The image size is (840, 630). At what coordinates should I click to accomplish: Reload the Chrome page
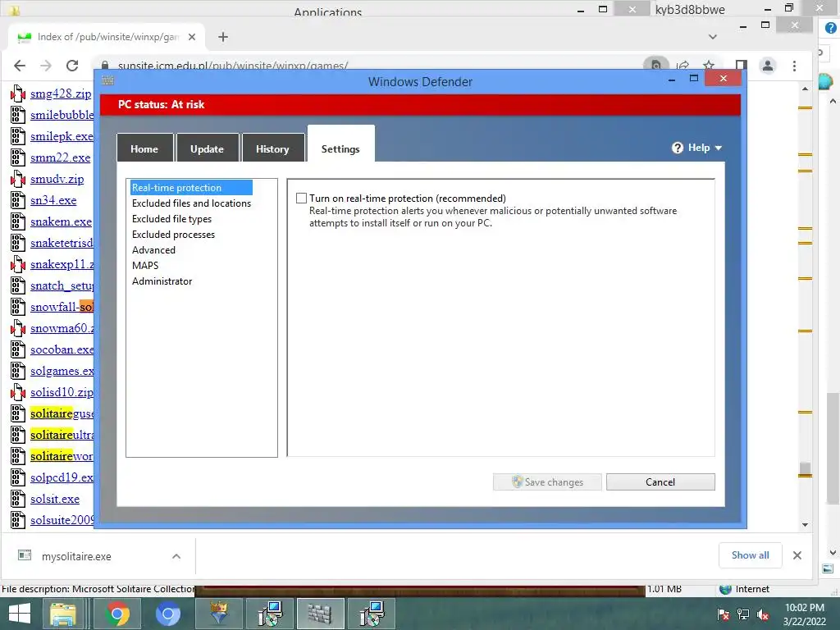point(72,66)
